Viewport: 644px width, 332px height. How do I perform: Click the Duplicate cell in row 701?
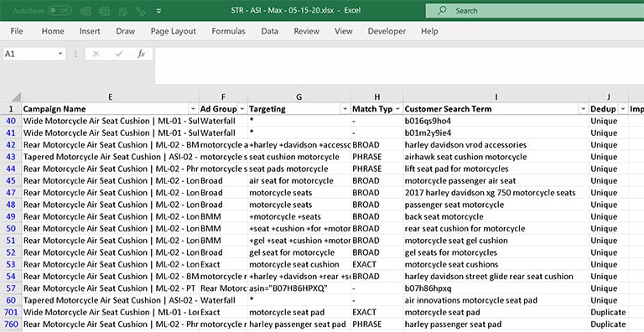coord(609,312)
